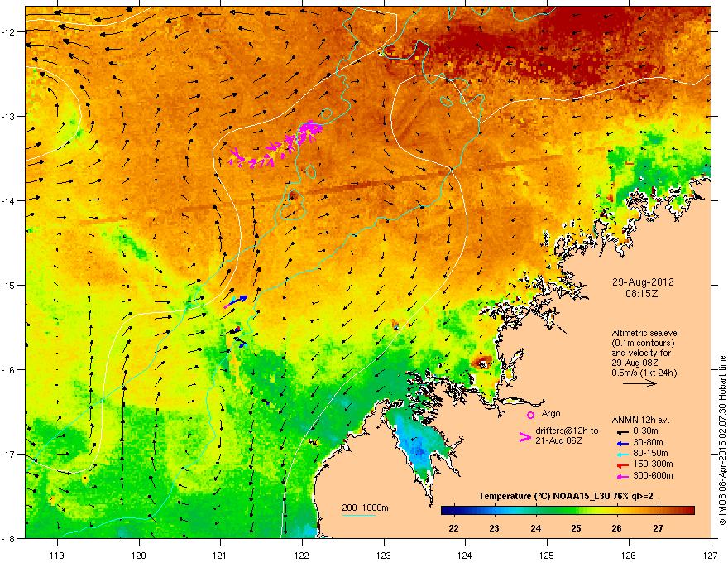728x563 pixels.
Task: Click the 122 longitude axis label
Action: (302, 555)
